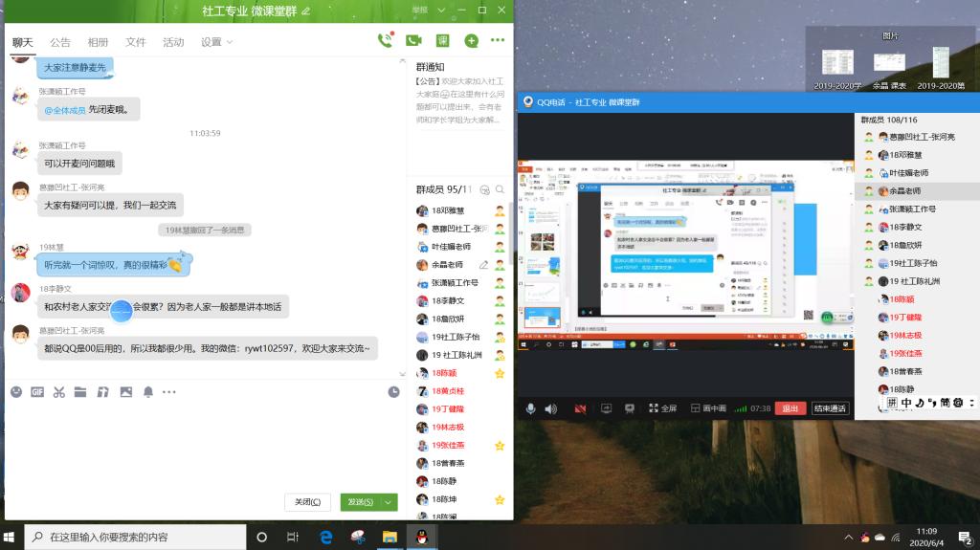Select the scissors screenshot tool
This screenshot has width=980, height=550.
point(58,392)
